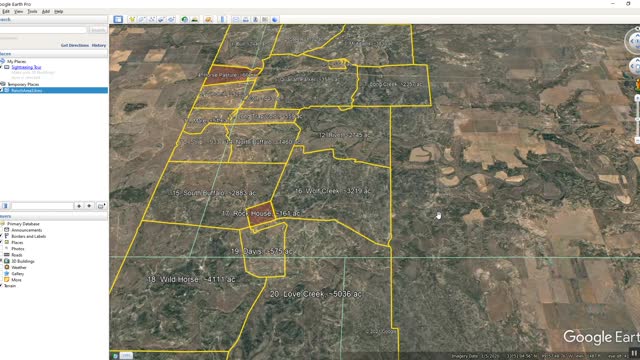This screenshot has height=360, width=640.
Task: Move selected place up with arrow button
Action: (x=79, y=206)
